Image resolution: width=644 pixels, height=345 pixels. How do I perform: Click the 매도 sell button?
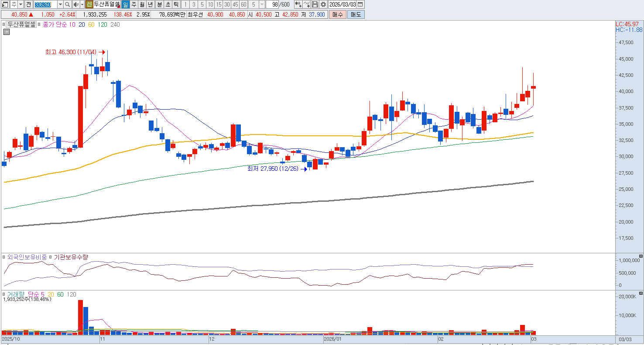click(x=356, y=14)
